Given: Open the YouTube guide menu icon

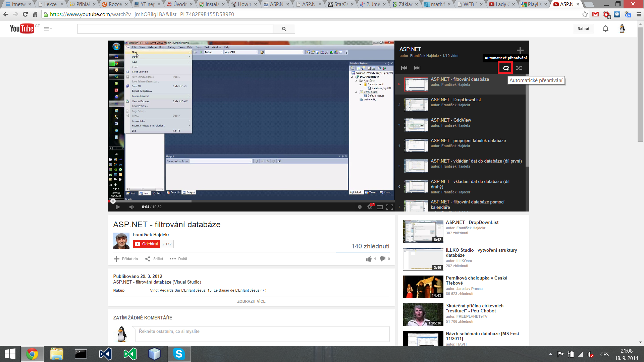Looking at the screenshot, I should pyautogui.click(x=48, y=29).
